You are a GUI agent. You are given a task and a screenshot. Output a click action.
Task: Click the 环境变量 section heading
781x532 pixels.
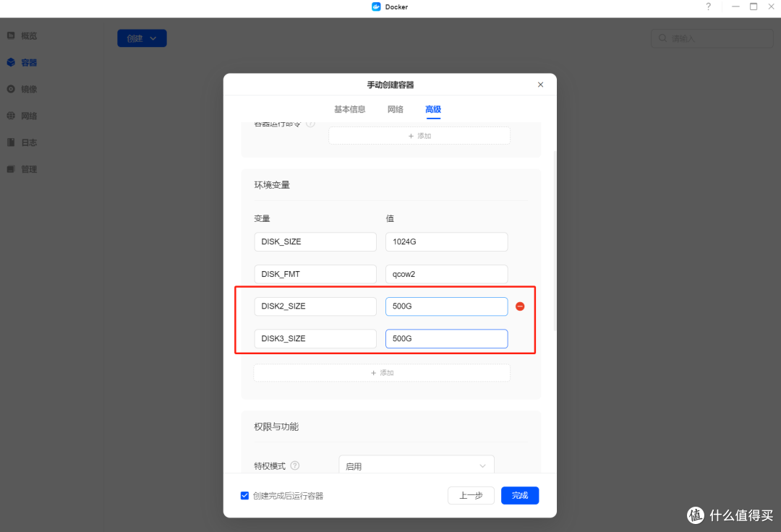tap(272, 185)
